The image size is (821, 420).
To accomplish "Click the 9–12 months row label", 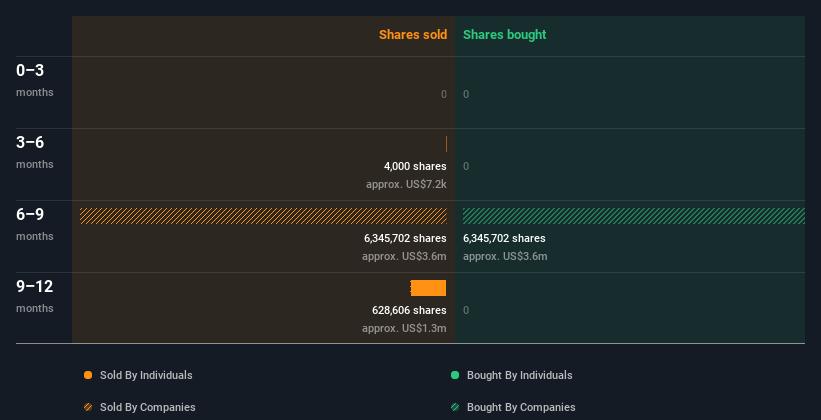I will pyautogui.click(x=35, y=296).
